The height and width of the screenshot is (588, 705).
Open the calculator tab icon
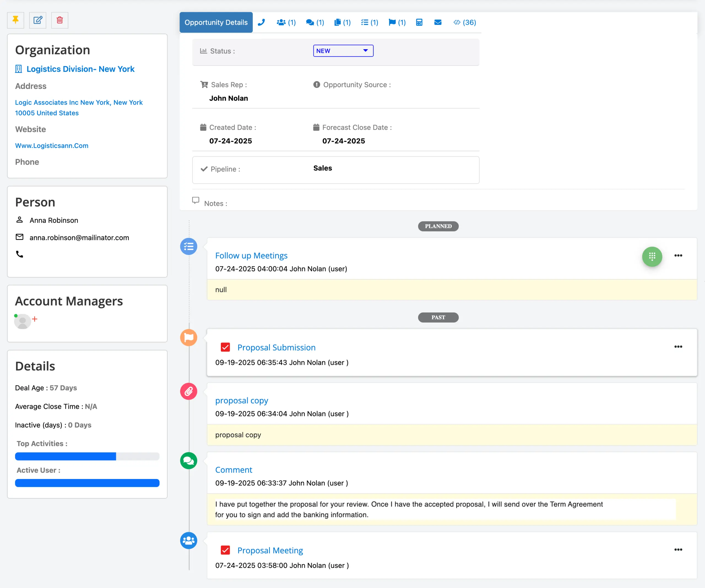(419, 23)
